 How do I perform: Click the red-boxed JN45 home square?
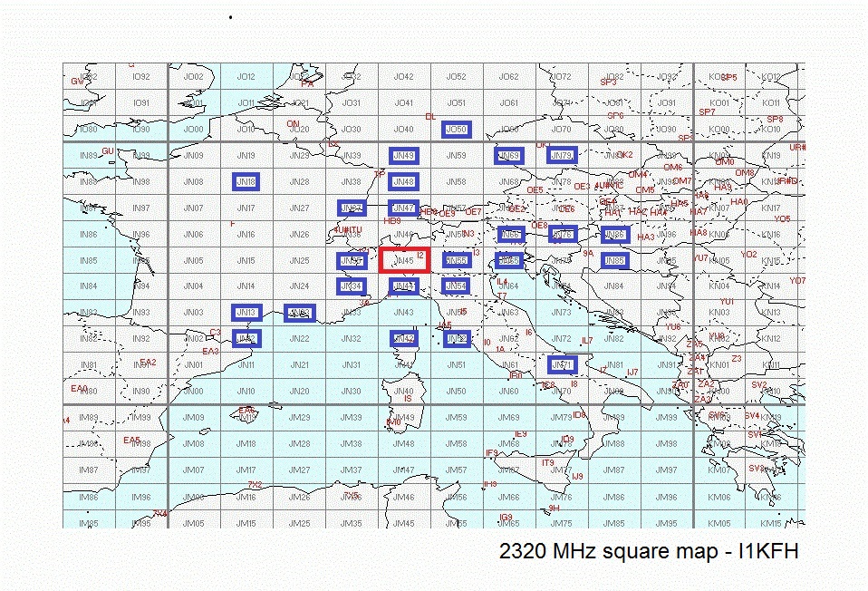click(405, 260)
